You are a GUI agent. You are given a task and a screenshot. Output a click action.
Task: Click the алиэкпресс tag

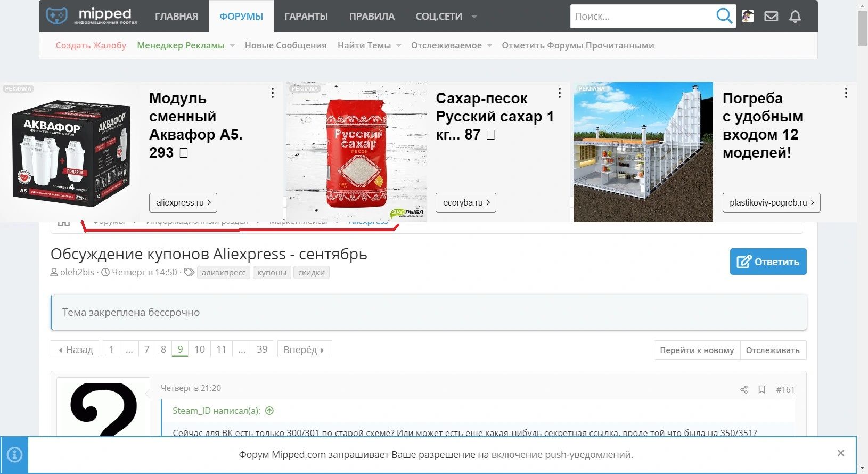[x=224, y=273]
